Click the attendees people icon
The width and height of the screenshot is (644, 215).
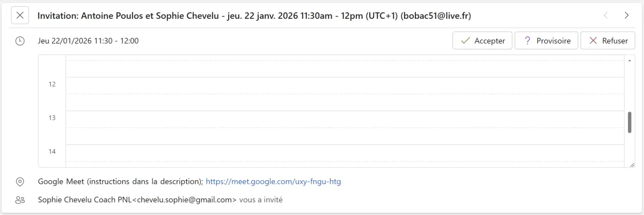pyautogui.click(x=20, y=200)
